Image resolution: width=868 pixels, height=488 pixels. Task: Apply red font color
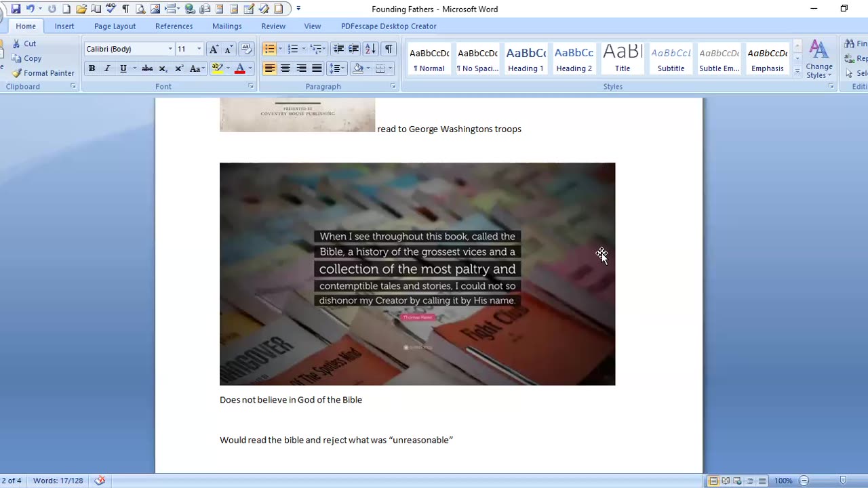(239, 68)
